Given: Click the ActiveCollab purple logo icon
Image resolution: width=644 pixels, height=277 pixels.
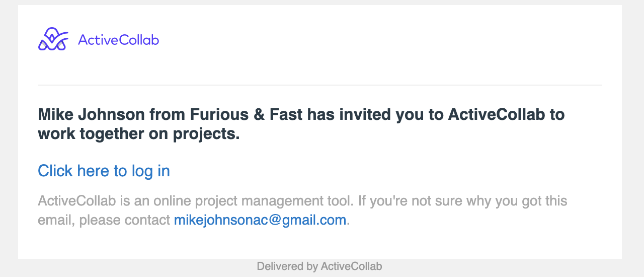Looking at the screenshot, I should coord(53,39).
